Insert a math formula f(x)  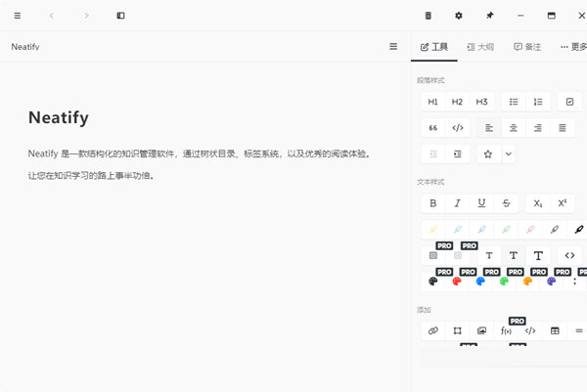(506, 330)
